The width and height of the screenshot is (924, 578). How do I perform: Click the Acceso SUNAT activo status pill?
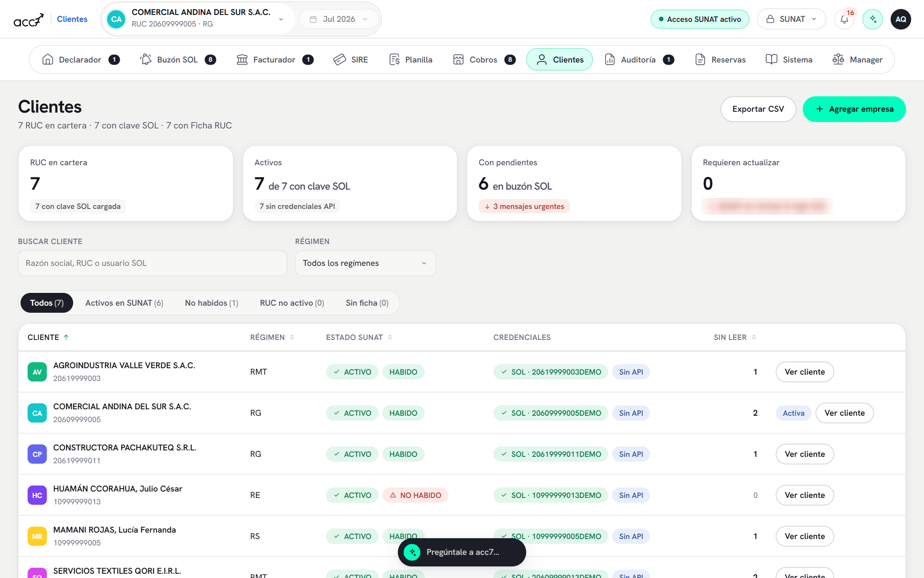700,19
